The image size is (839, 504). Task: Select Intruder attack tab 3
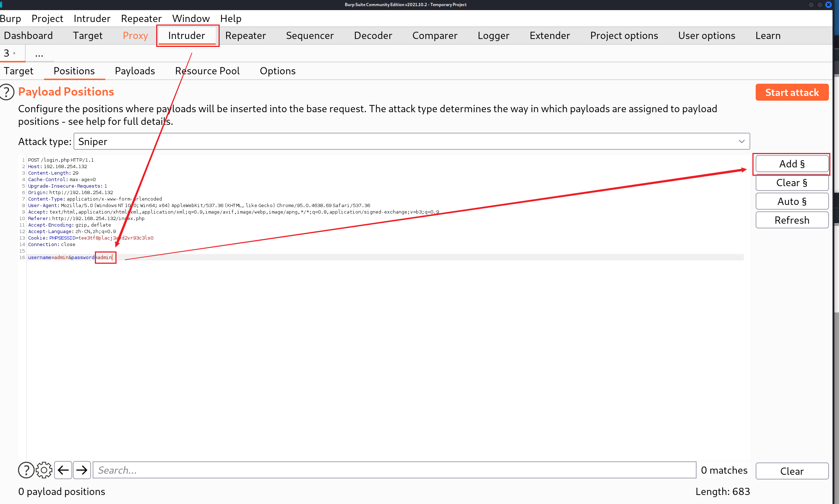pos(6,53)
